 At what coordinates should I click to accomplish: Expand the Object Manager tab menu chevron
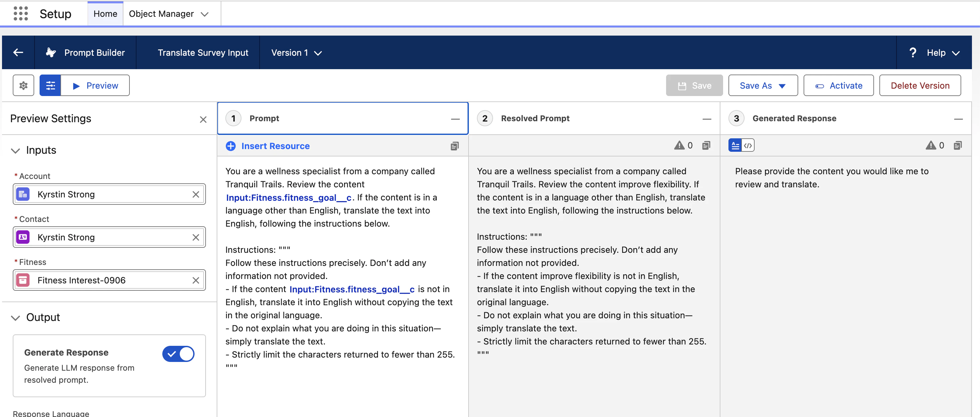pyautogui.click(x=205, y=14)
